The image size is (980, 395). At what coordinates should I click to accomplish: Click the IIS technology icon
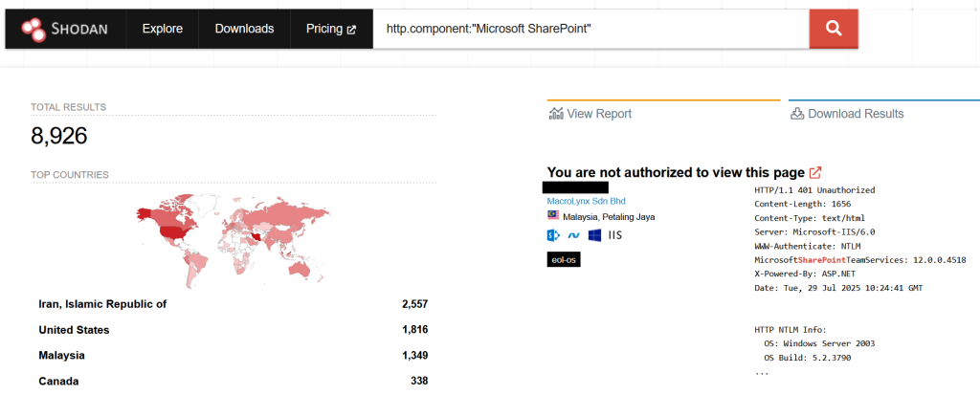pyautogui.click(x=616, y=235)
